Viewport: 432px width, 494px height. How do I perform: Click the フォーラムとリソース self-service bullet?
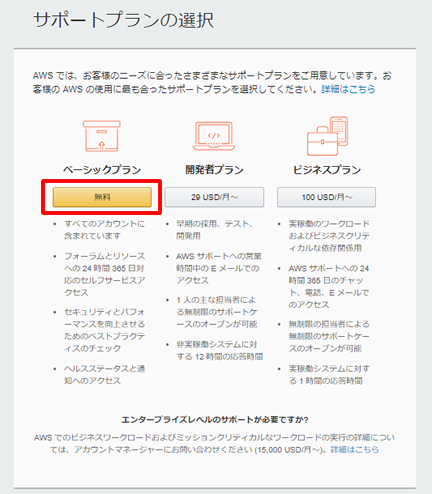click(105, 274)
